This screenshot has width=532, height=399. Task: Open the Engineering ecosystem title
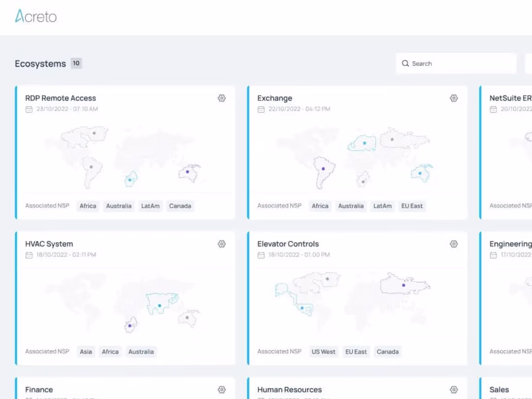[510, 244]
